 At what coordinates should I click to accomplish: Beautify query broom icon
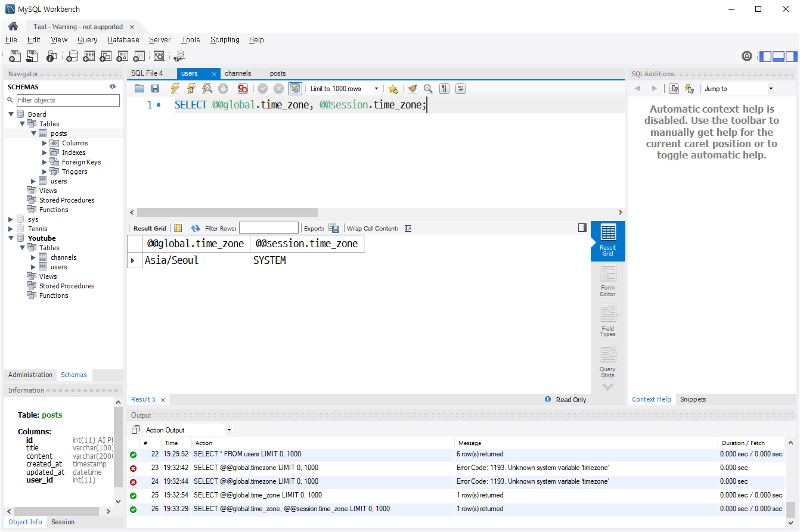[x=412, y=89]
